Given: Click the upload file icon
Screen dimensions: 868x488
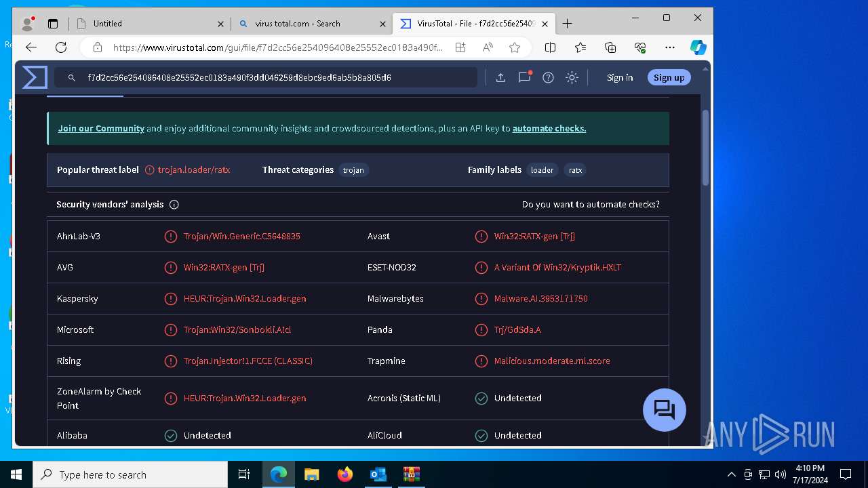Looking at the screenshot, I should tap(500, 78).
